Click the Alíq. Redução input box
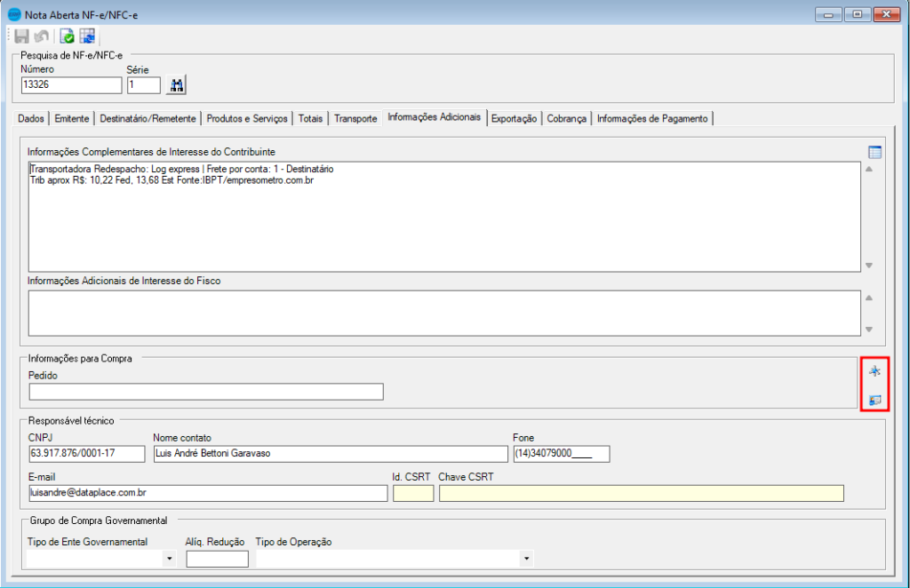 (x=217, y=559)
